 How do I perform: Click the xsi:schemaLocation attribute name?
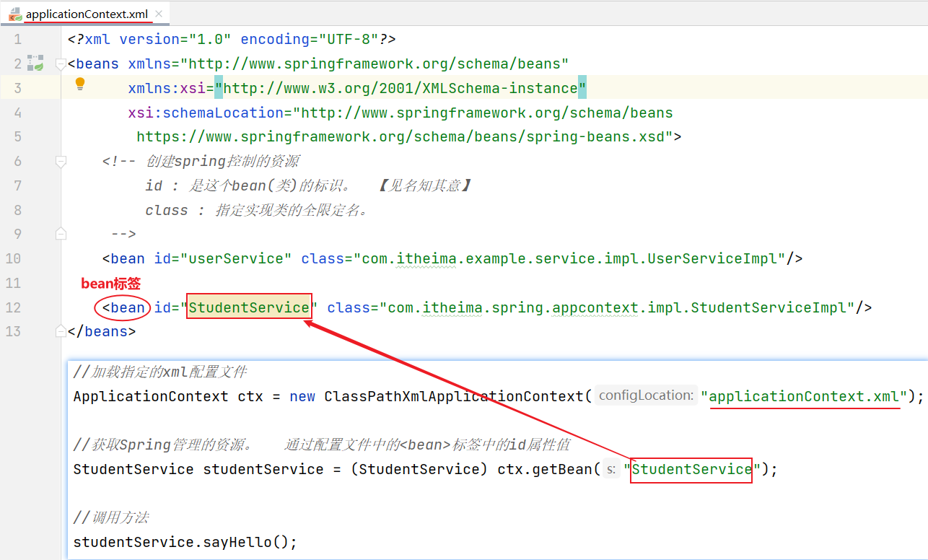click(x=206, y=113)
